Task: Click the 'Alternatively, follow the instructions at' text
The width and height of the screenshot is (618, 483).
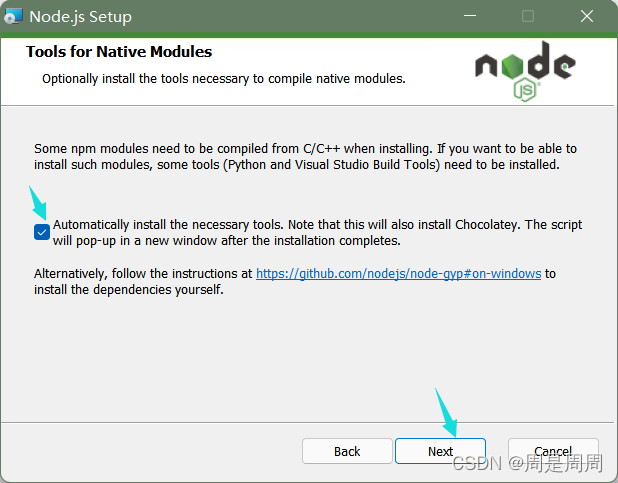Action: (143, 274)
